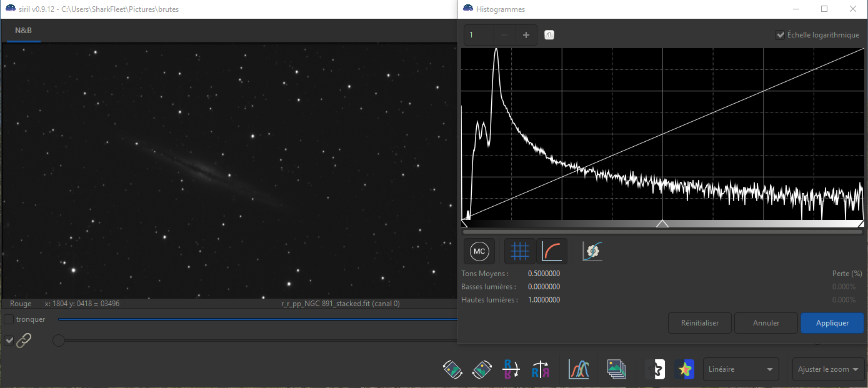
Task: Click the midtones triangle handle below histogram
Action: point(662,223)
